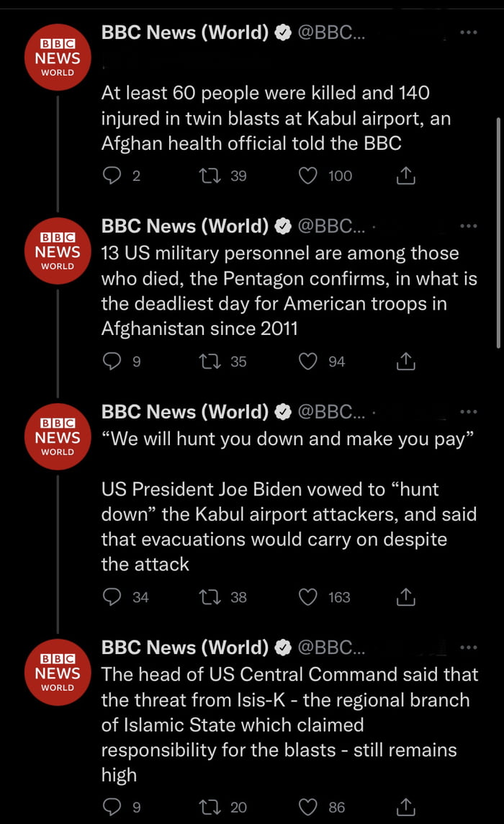This screenshot has height=824, width=504.
Task: Like the tweet about twin blasts at Kabul airport
Action: 308,176
